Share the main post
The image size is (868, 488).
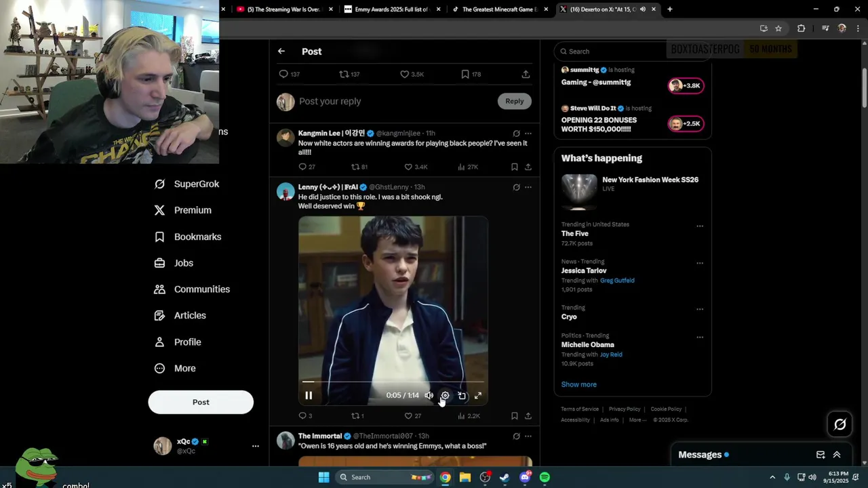(526, 74)
